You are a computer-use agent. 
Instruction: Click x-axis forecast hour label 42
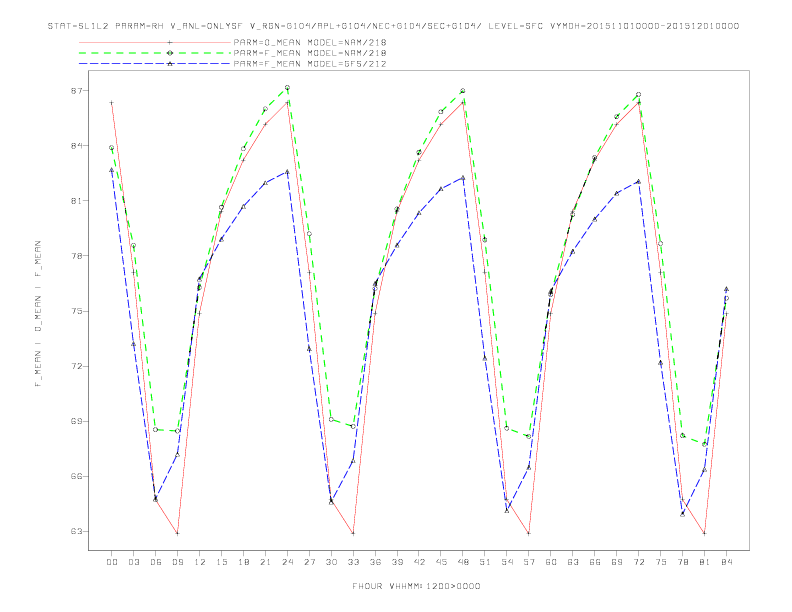pyautogui.click(x=419, y=562)
